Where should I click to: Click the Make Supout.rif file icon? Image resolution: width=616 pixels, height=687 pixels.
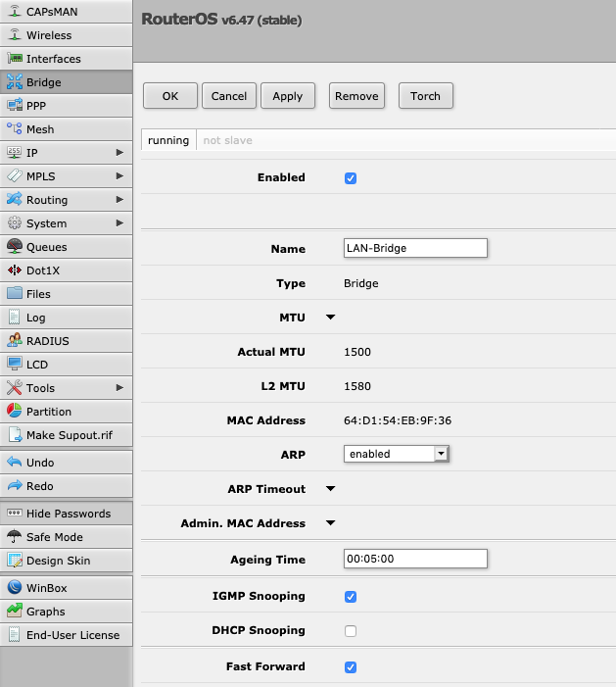[x=15, y=434]
